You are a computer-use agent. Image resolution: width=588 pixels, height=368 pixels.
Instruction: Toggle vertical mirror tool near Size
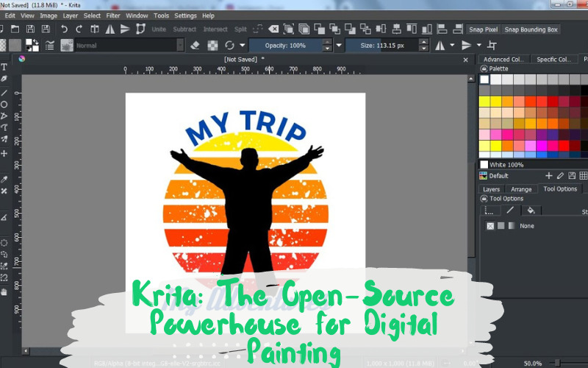pos(466,46)
